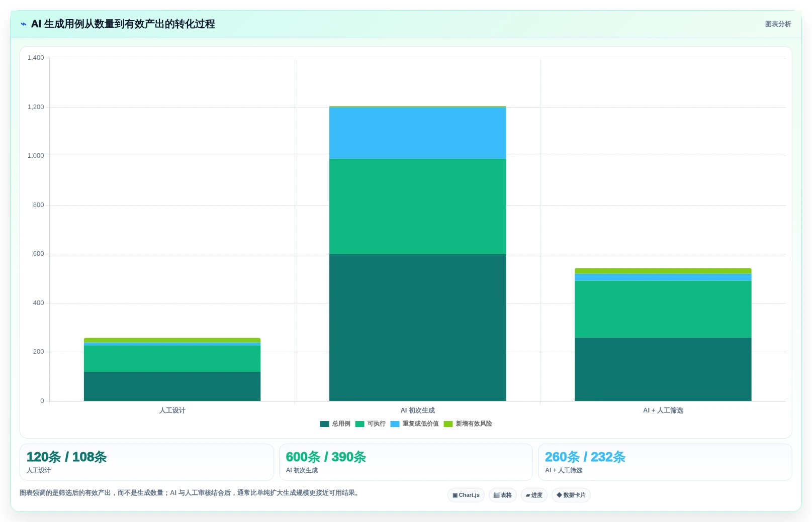Click the 新增有效风险 legend label

pyautogui.click(x=474, y=424)
